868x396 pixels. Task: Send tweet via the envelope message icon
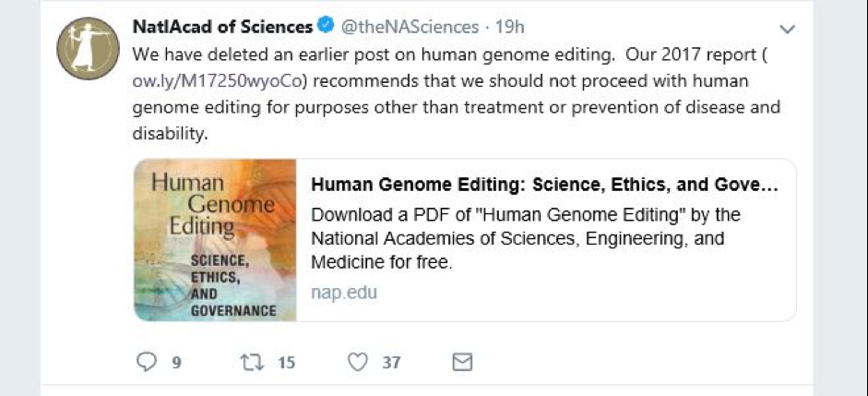coord(462,362)
